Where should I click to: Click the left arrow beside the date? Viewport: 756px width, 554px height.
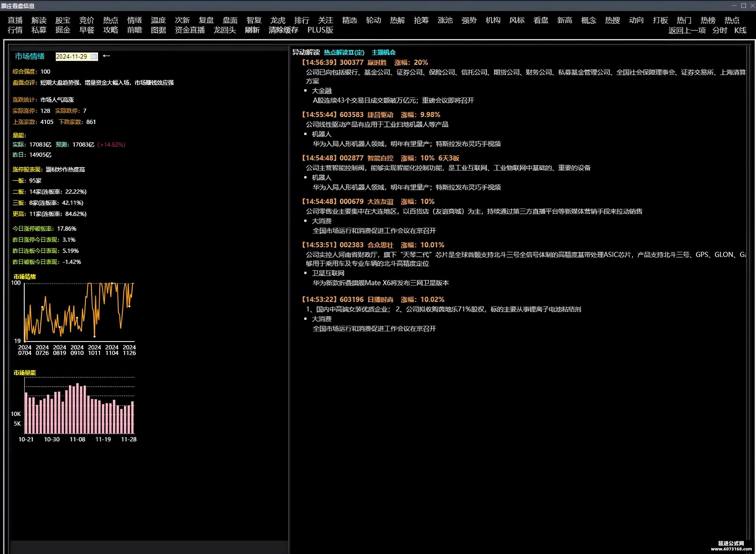click(106, 56)
